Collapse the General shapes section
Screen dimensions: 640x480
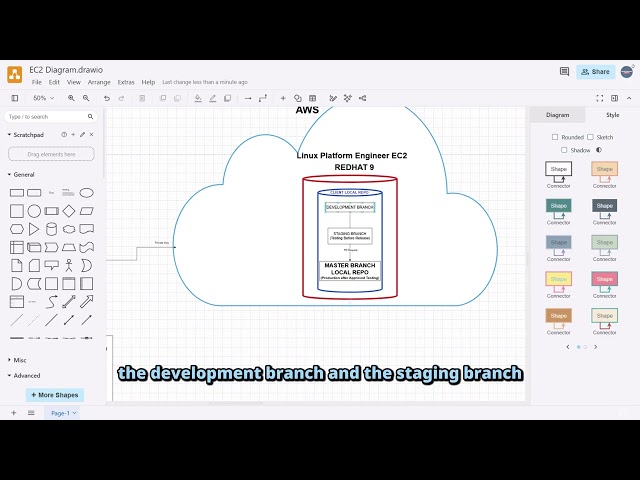tap(21, 175)
